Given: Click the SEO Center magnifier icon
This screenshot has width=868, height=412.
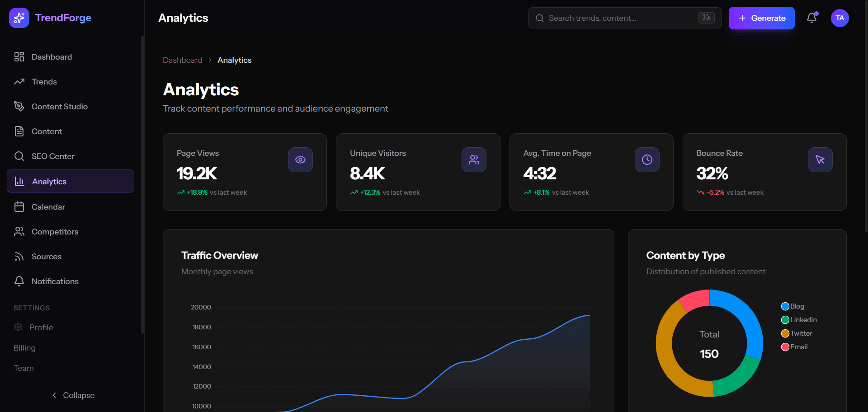Looking at the screenshot, I should (19, 156).
